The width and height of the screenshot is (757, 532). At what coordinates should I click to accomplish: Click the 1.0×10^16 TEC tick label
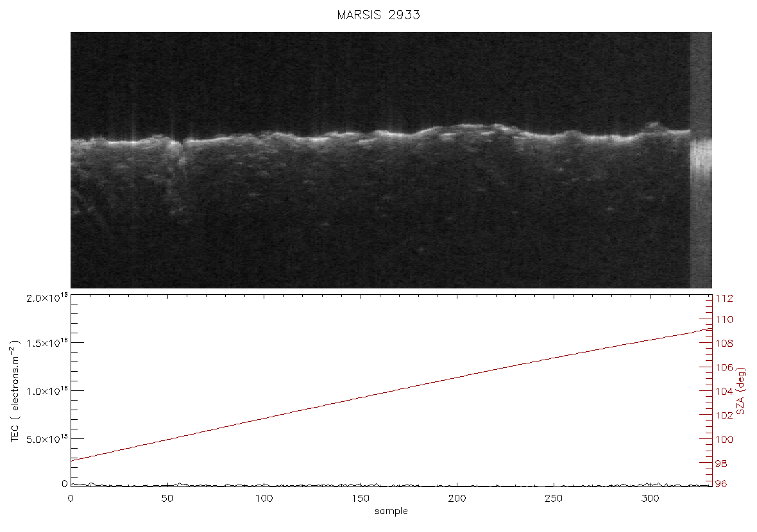click(x=47, y=391)
